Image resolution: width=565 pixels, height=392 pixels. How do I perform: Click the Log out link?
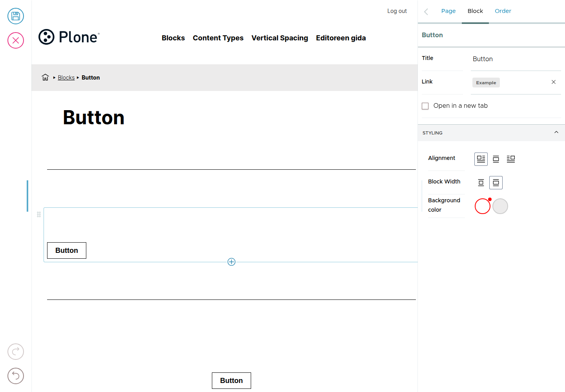coord(397,11)
